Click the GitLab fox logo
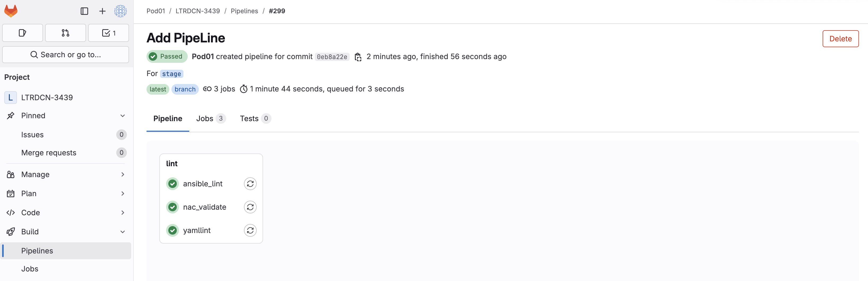This screenshot has height=281, width=868. [x=11, y=11]
